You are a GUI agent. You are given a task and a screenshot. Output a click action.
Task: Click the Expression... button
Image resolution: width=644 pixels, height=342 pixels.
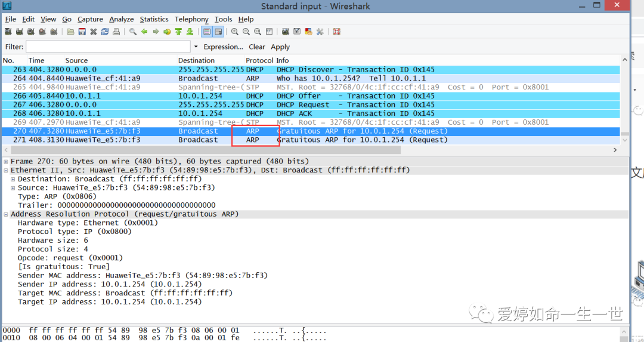click(224, 47)
